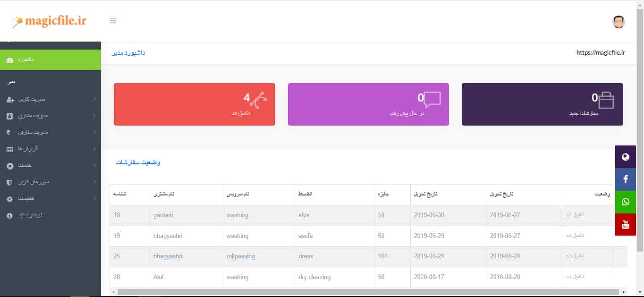Click the table scrollbar left arrow
This screenshot has width=644, height=297.
113,292
